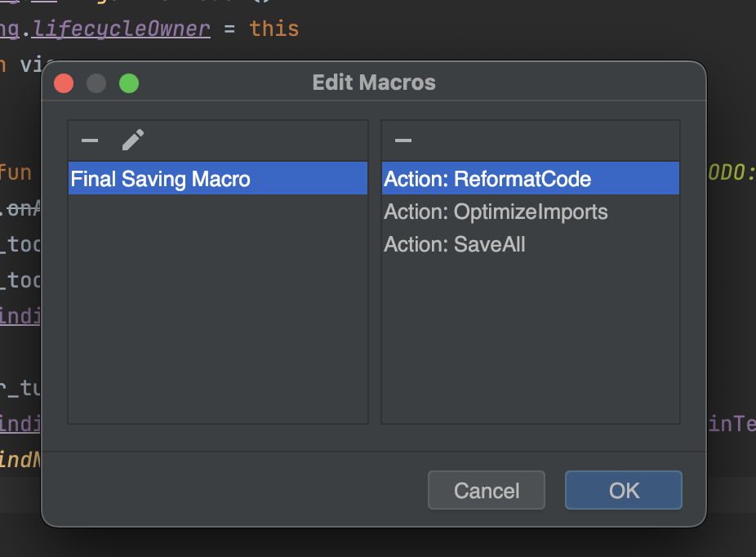The width and height of the screenshot is (756, 557).
Task: Choose the Action: SaveAll row
Action: [x=454, y=244]
